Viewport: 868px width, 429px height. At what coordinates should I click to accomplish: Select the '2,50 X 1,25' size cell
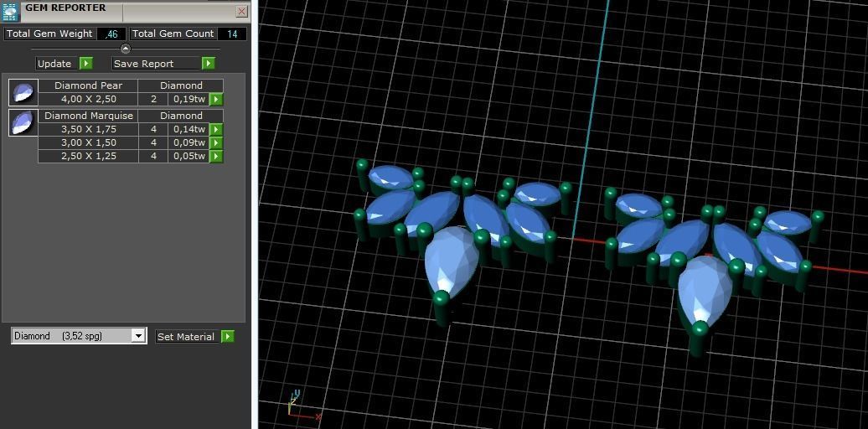pyautogui.click(x=88, y=156)
